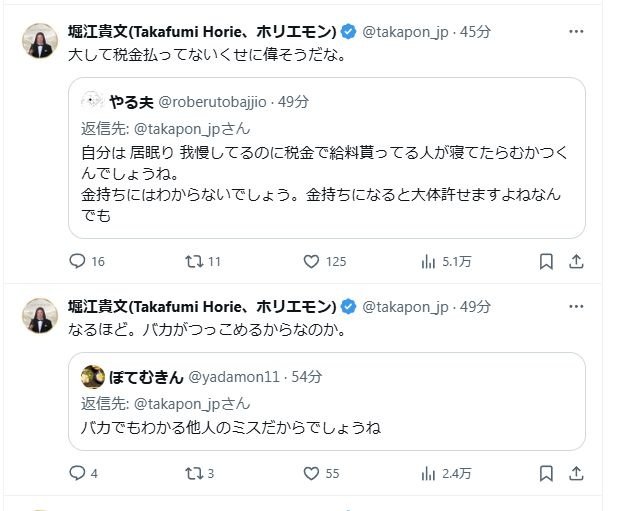The width and height of the screenshot is (622, 511).
Task: Open more options for the second tweet
Action: pyautogui.click(x=576, y=306)
